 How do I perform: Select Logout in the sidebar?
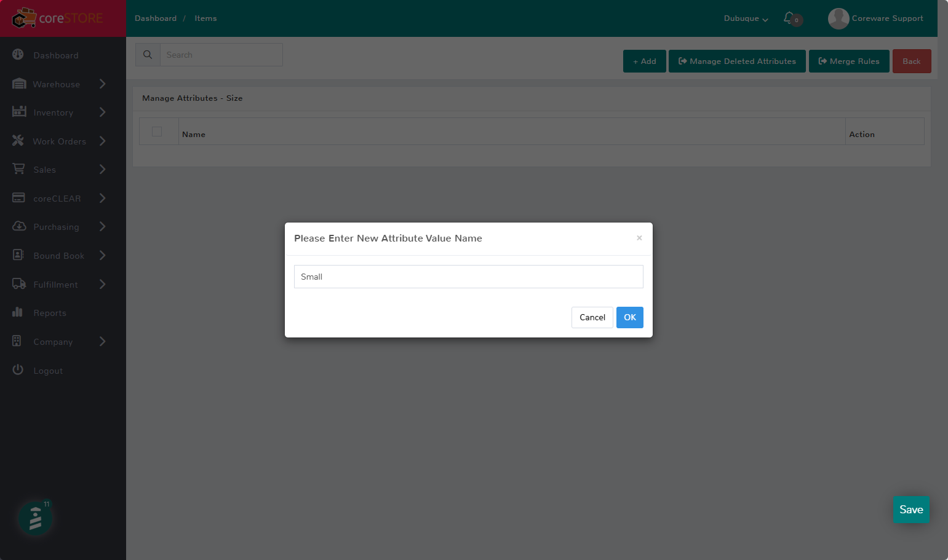48,371
